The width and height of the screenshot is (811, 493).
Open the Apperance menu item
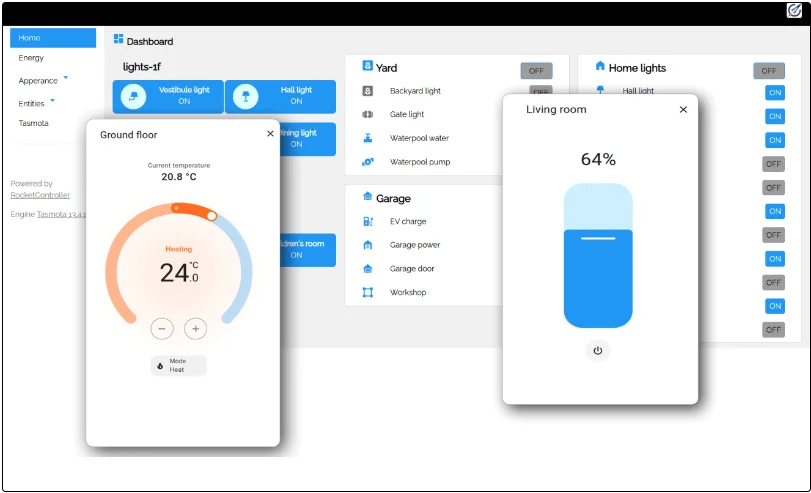38,81
